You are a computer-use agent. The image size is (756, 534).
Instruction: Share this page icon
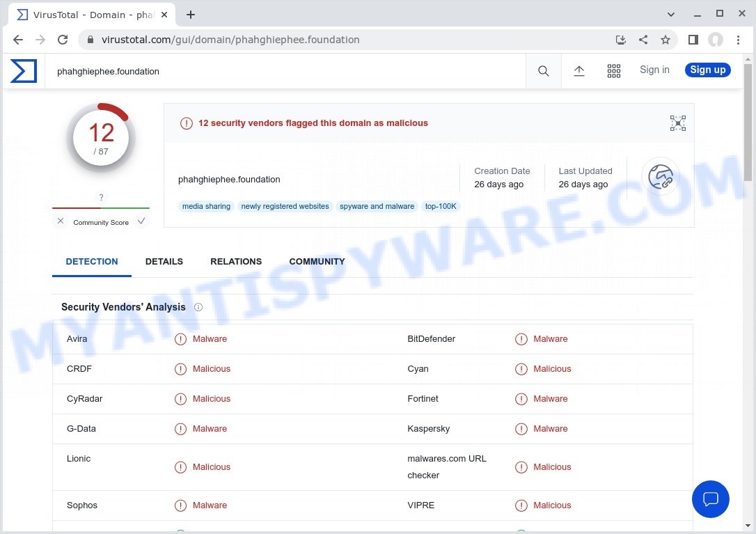643,40
